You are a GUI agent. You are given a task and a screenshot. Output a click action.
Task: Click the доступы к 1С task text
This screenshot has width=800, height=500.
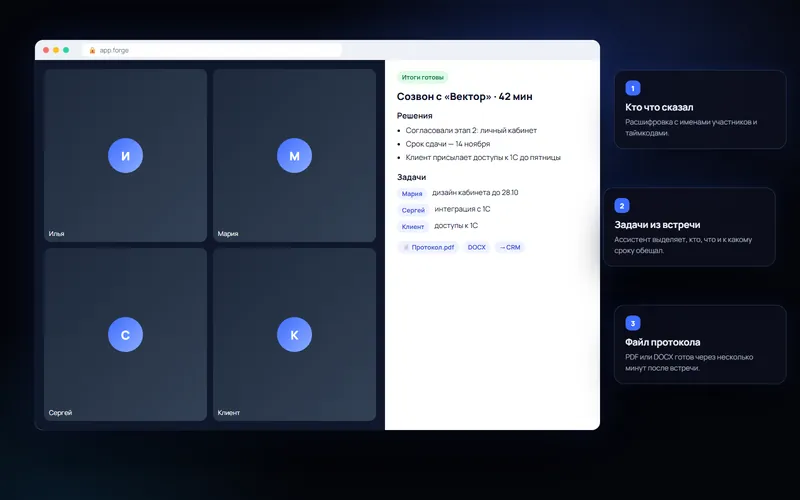click(x=456, y=226)
